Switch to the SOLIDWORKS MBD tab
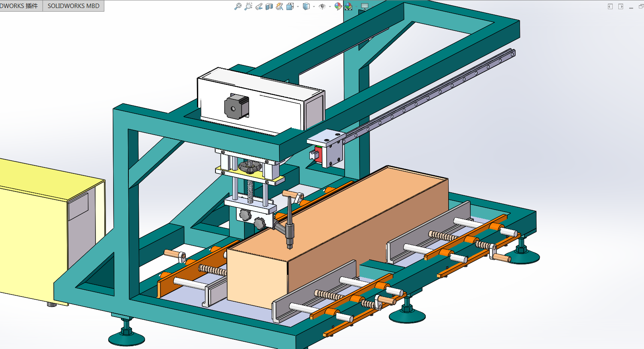This screenshot has height=349, width=644. pos(73,6)
